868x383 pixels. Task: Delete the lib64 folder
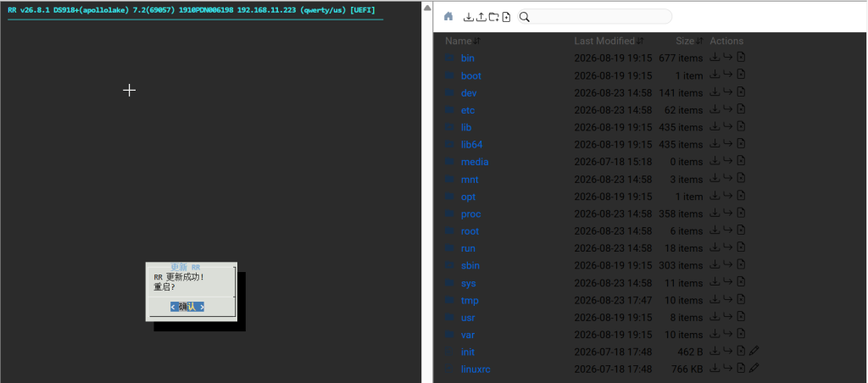(x=741, y=143)
